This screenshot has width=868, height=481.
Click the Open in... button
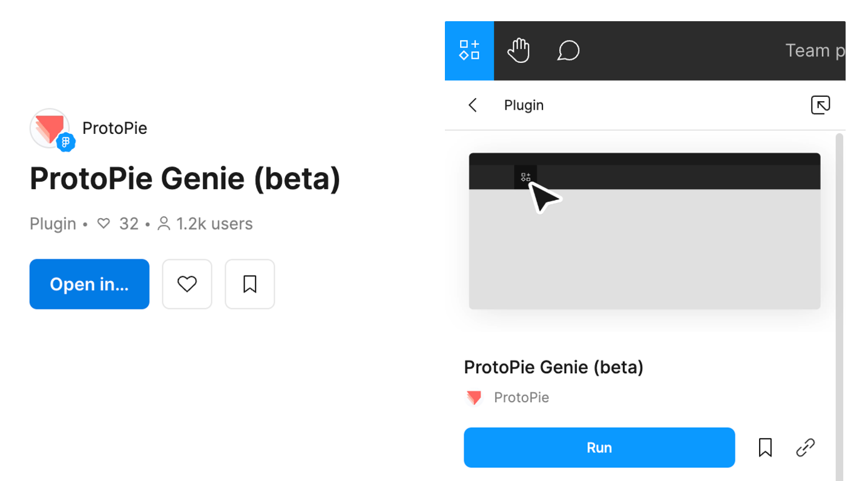pos(89,284)
